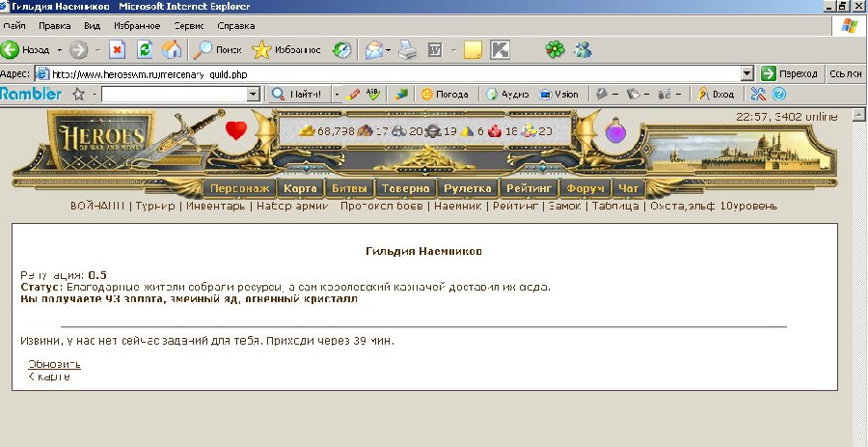Click the Mail envelope toolbar icon

coord(373,49)
